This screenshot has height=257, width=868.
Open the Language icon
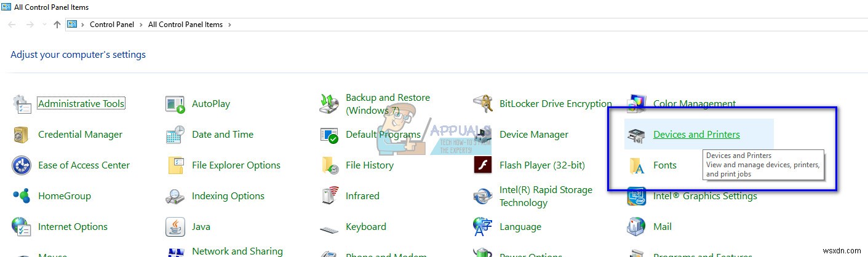[483, 227]
